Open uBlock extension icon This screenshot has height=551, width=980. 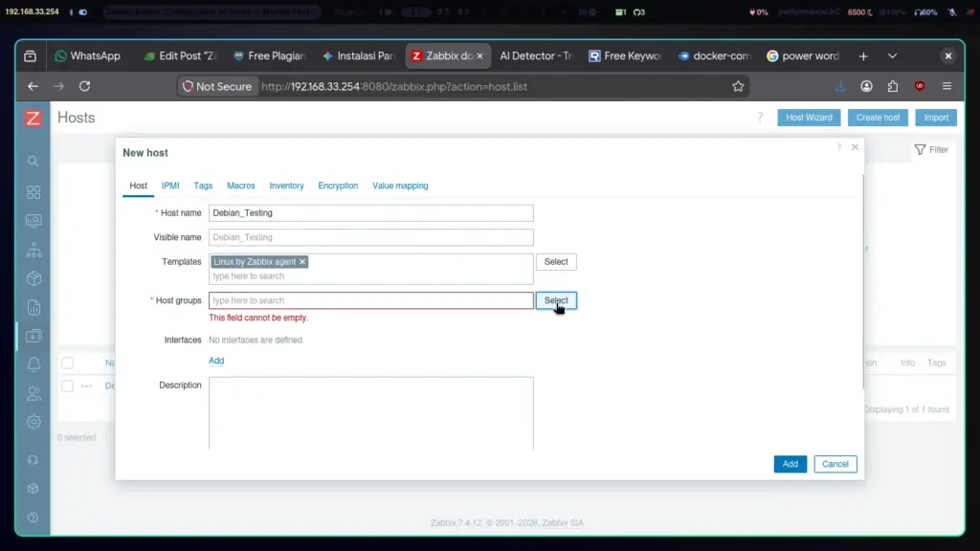[920, 86]
